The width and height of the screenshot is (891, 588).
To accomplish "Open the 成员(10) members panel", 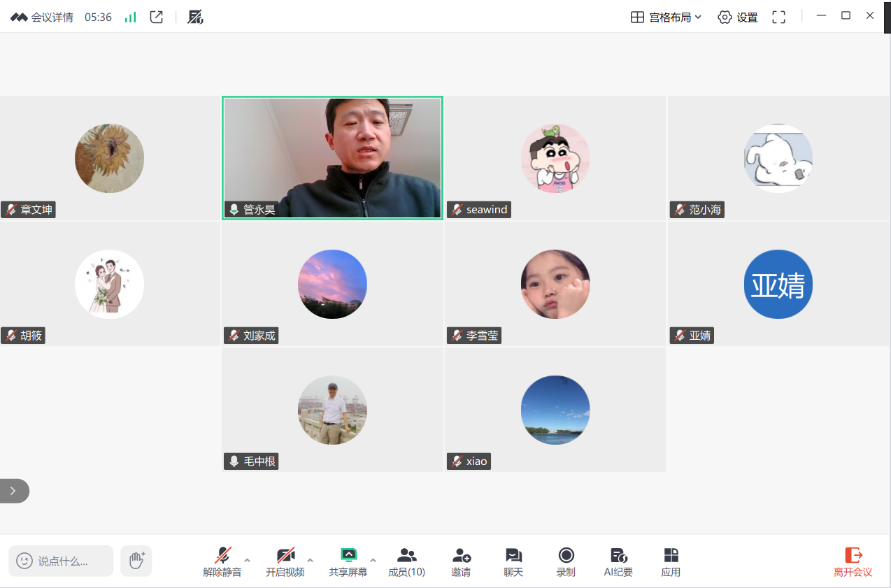I will pyautogui.click(x=406, y=561).
